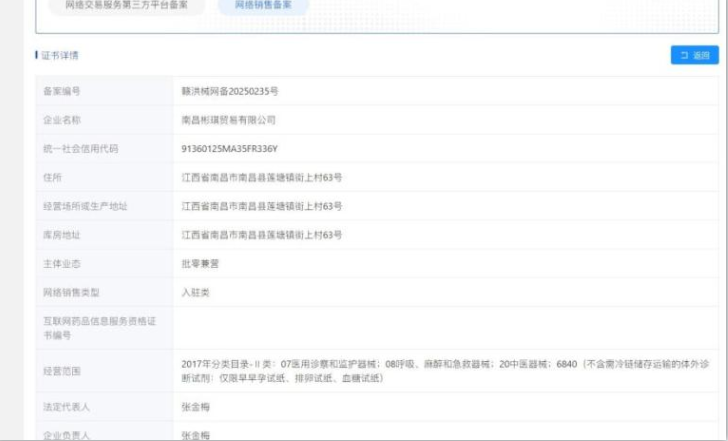The height and width of the screenshot is (441, 728).
Task: Click the 主体业态 field label
Action: click(x=62, y=264)
